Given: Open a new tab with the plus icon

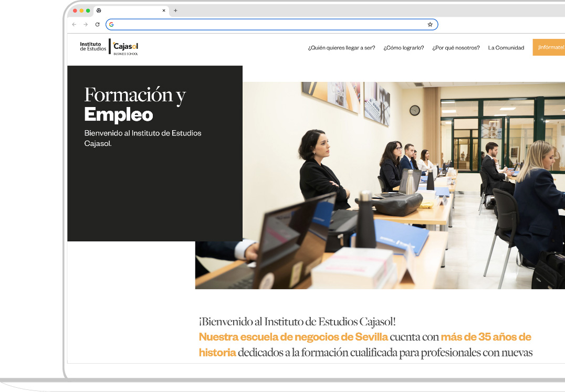Looking at the screenshot, I should click(x=175, y=10).
